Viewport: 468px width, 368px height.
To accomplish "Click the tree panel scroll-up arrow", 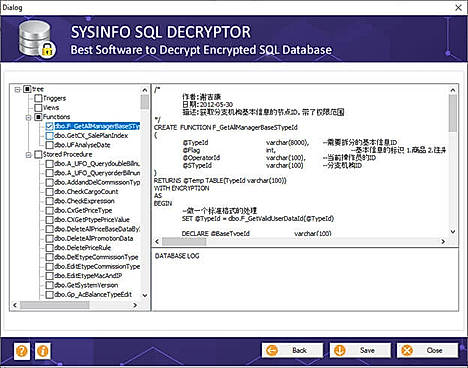I will (x=145, y=90).
